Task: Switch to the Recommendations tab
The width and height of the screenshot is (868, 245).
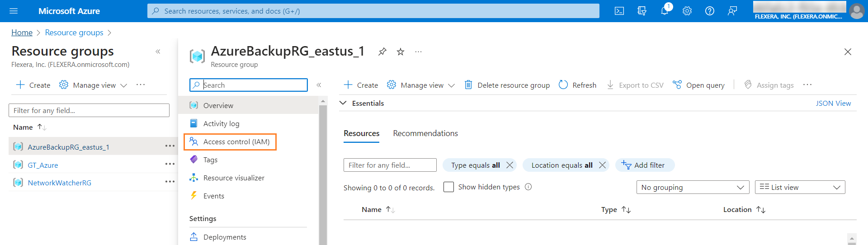Action: pyautogui.click(x=425, y=133)
